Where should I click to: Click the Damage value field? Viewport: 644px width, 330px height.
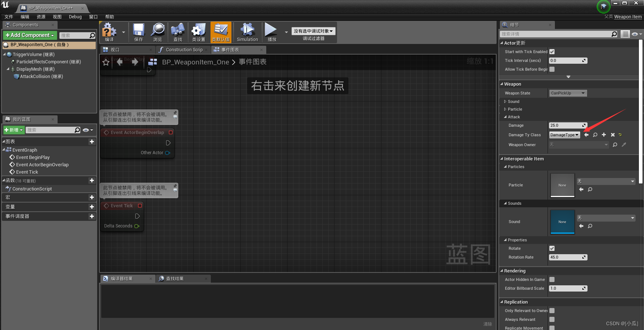[x=568, y=125]
